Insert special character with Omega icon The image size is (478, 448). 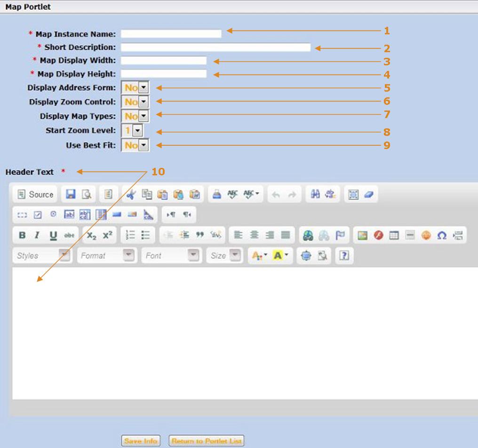[442, 236]
